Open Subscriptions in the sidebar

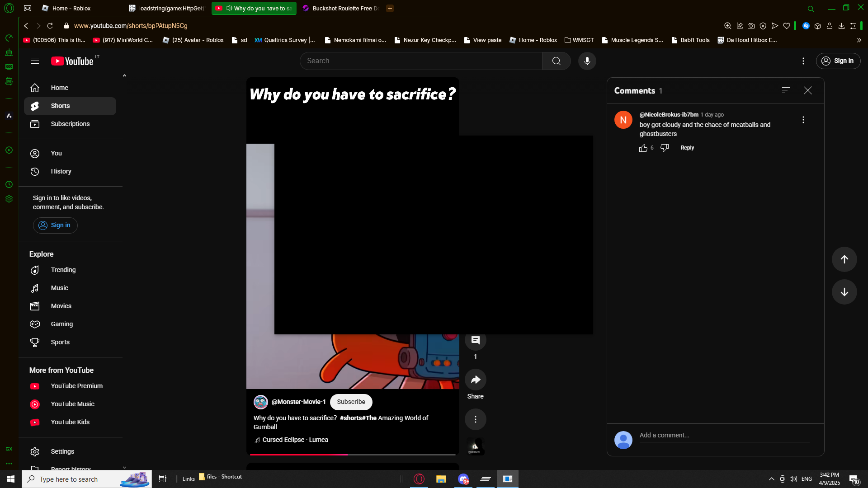point(70,124)
